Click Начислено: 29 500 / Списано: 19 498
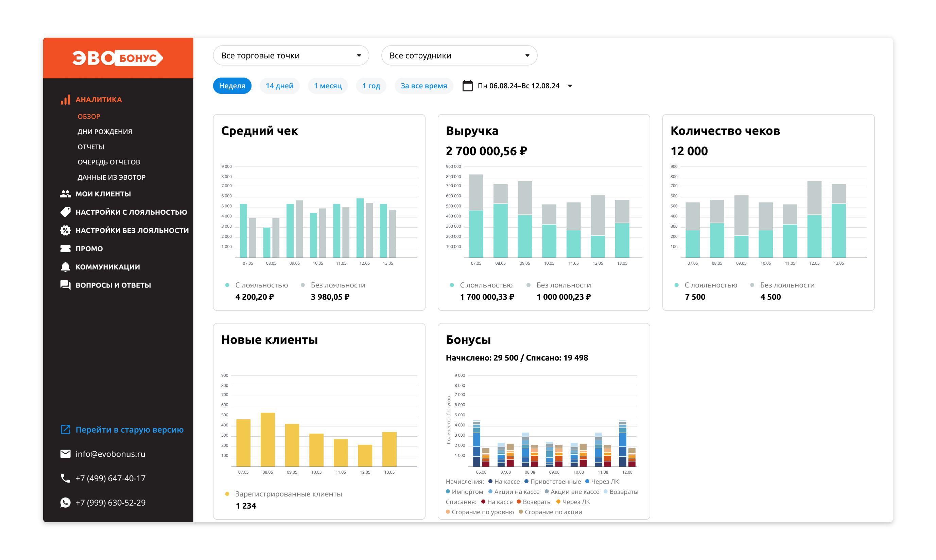The height and width of the screenshot is (560, 936). click(x=517, y=357)
